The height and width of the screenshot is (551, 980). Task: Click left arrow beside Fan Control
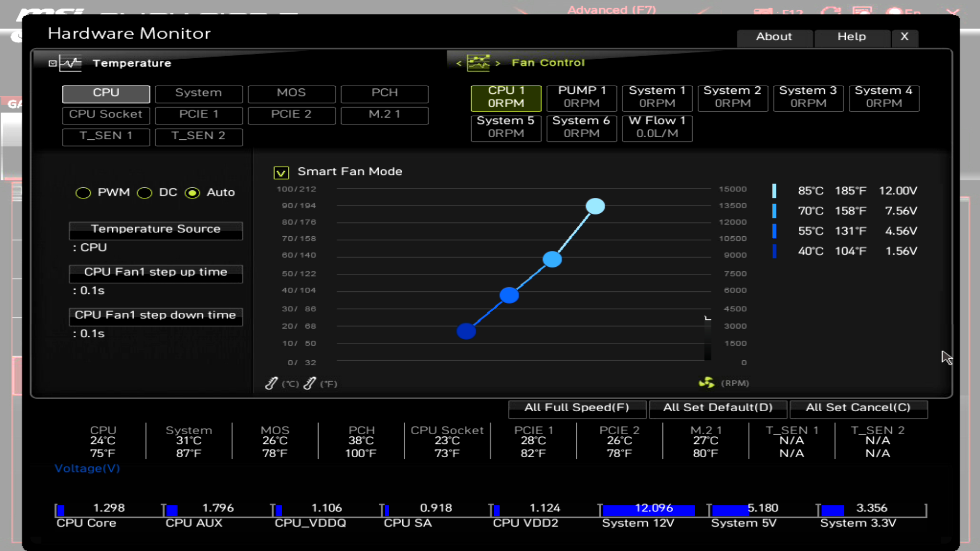[x=459, y=63]
